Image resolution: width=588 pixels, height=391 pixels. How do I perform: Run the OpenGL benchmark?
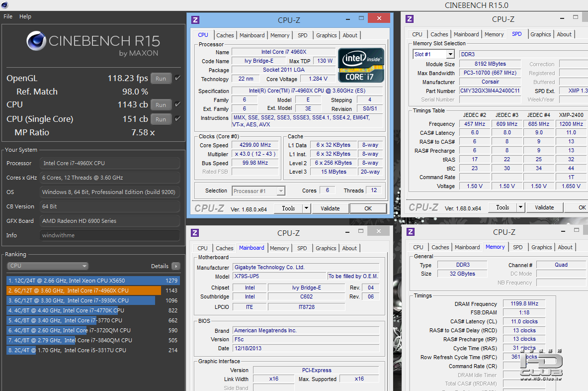click(x=161, y=79)
